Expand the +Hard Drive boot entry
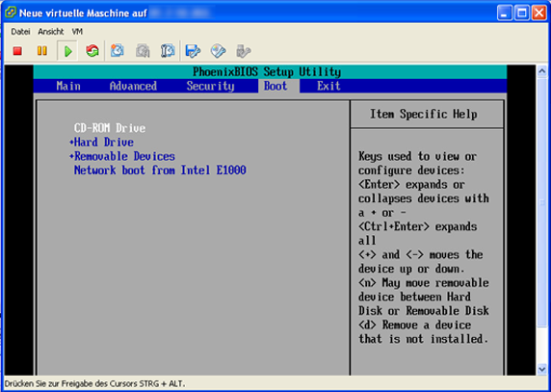This screenshot has height=392, width=551. pyautogui.click(x=101, y=143)
